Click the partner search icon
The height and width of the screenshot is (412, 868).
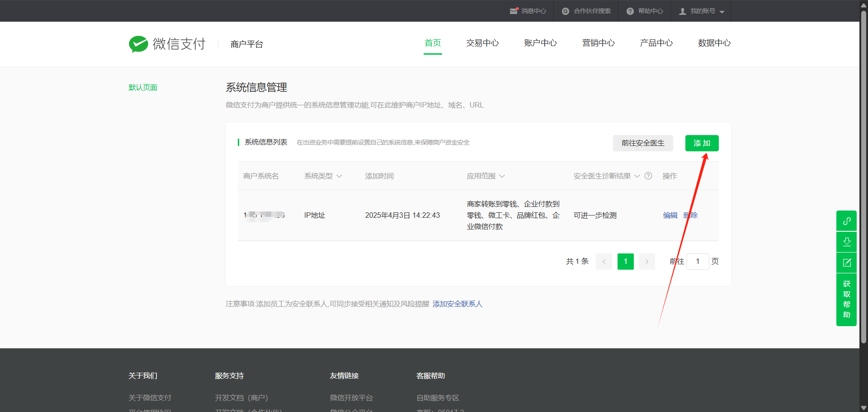tap(565, 11)
